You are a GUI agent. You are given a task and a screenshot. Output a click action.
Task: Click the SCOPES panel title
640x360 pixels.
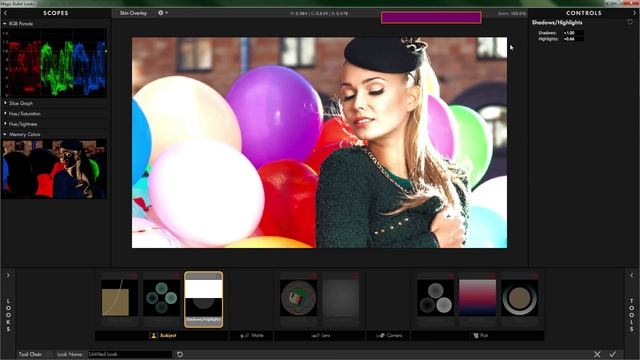pyautogui.click(x=56, y=13)
